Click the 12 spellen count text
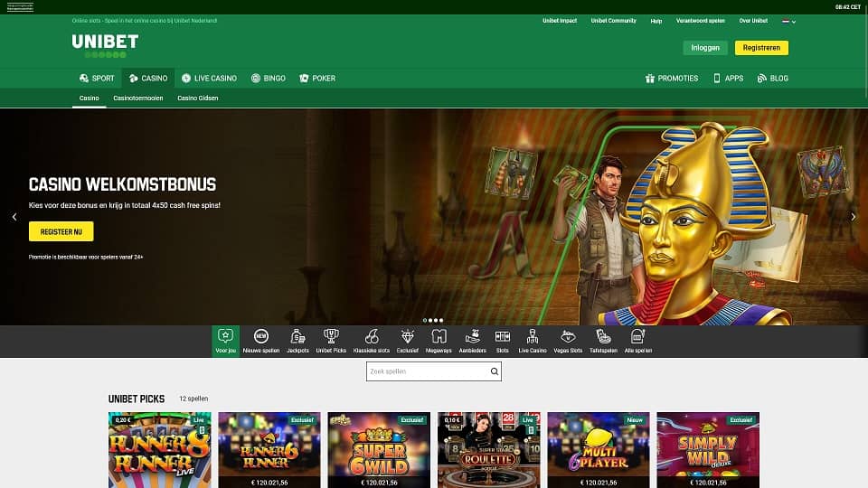The width and height of the screenshot is (868, 488). (x=193, y=399)
